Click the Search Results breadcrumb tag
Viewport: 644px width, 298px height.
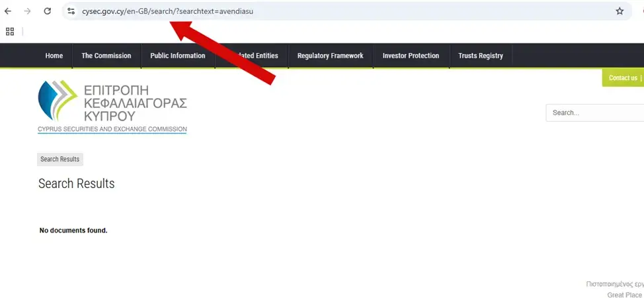(x=60, y=160)
